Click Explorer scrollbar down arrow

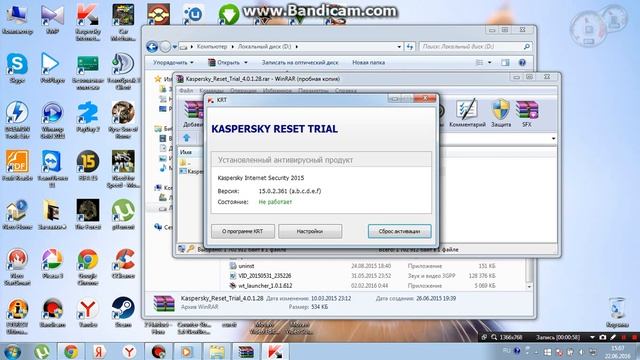[x=529, y=287]
